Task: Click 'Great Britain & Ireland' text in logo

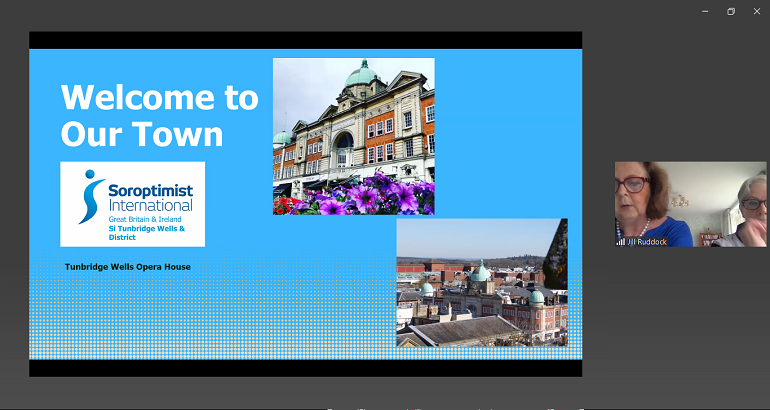Action: click(x=149, y=217)
